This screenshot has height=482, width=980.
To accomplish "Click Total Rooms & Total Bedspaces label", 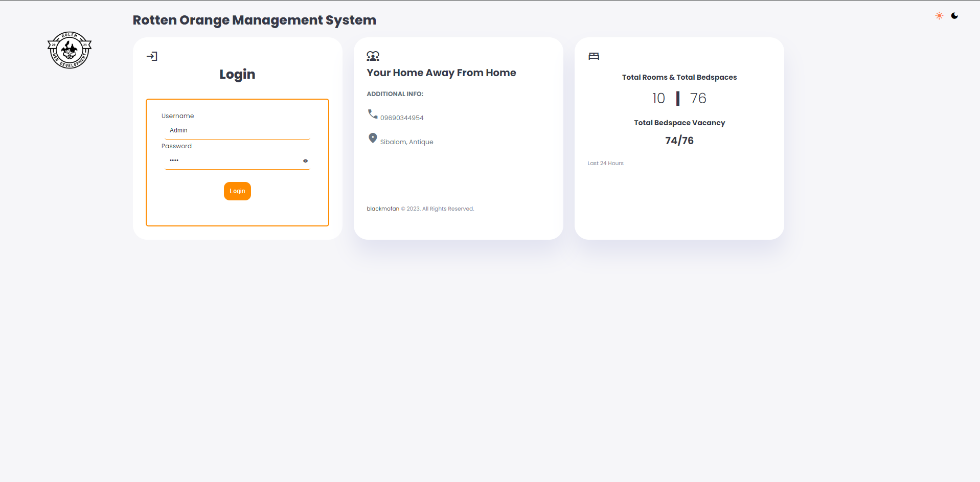I will point(679,77).
